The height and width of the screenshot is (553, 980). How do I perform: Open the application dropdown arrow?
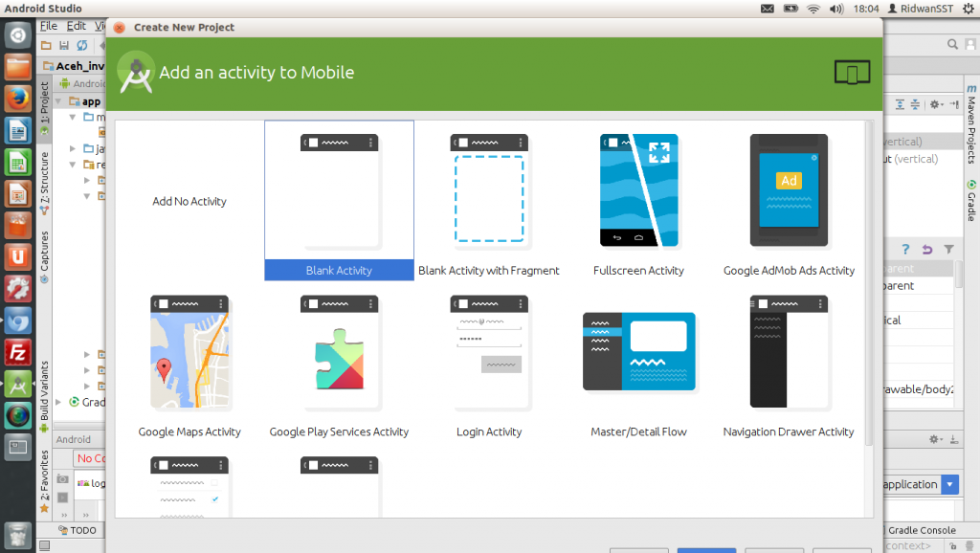950,484
